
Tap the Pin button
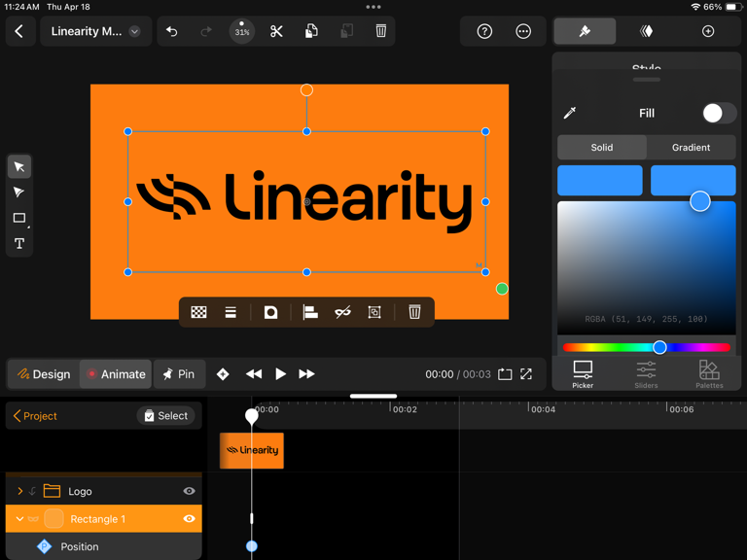click(x=179, y=374)
